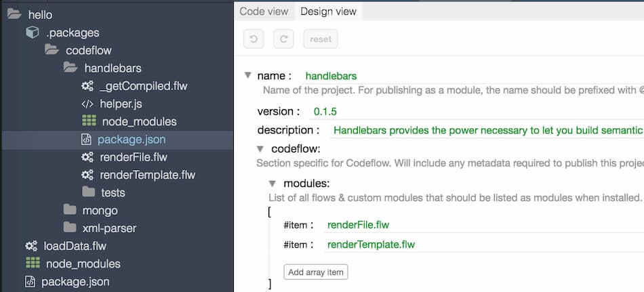Image resolution: width=644 pixels, height=292 pixels.
Task: Select the tests folder label
Action: (113, 192)
